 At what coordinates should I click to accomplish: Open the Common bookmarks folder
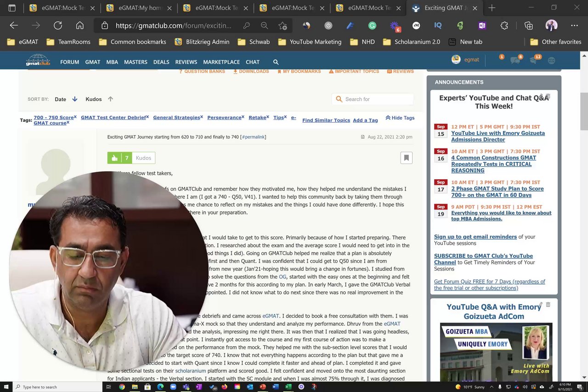pyautogui.click(x=132, y=42)
